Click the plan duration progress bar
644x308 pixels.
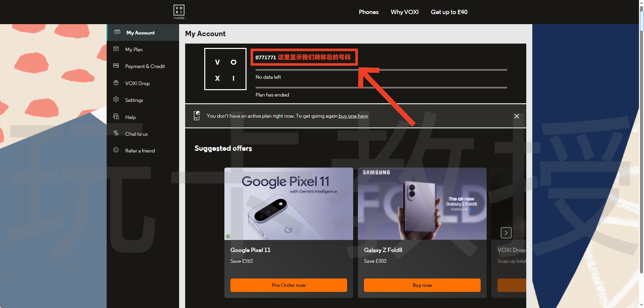[x=381, y=87]
